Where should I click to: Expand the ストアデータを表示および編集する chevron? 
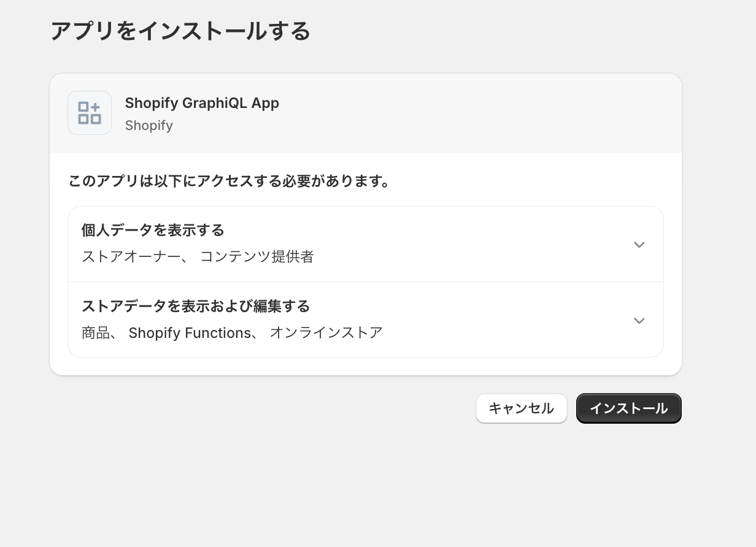tap(639, 321)
